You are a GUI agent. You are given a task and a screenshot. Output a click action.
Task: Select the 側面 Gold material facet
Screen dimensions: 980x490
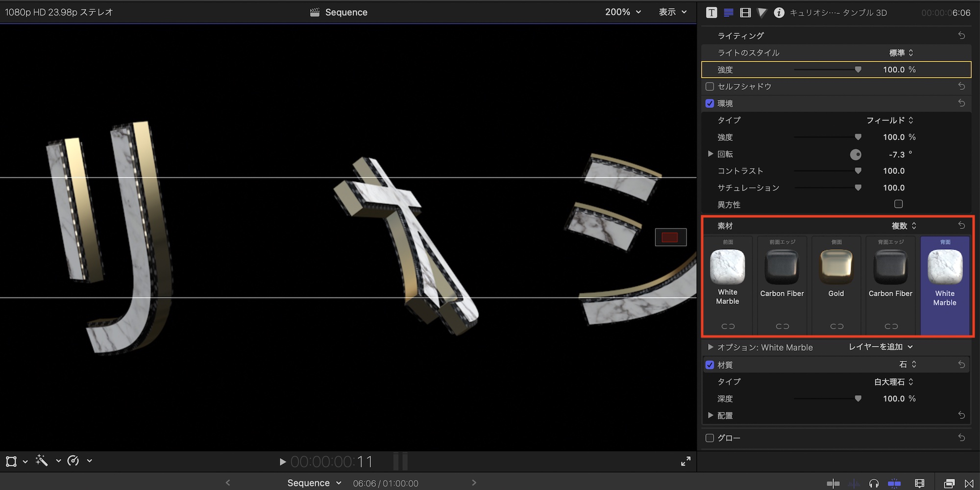point(836,275)
